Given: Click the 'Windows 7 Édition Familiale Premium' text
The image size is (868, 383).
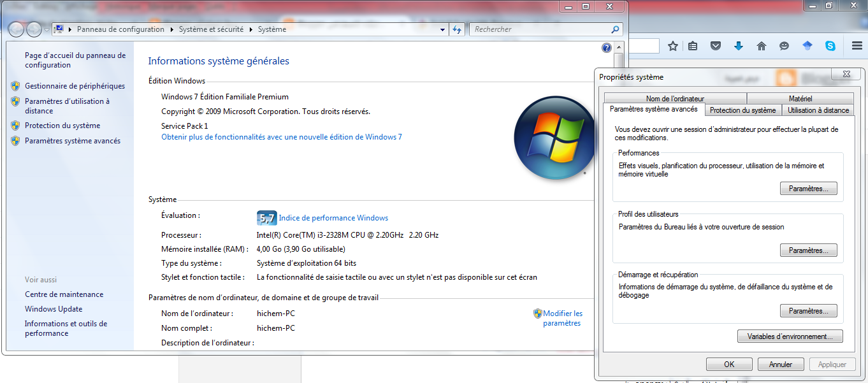Looking at the screenshot, I should point(225,97).
